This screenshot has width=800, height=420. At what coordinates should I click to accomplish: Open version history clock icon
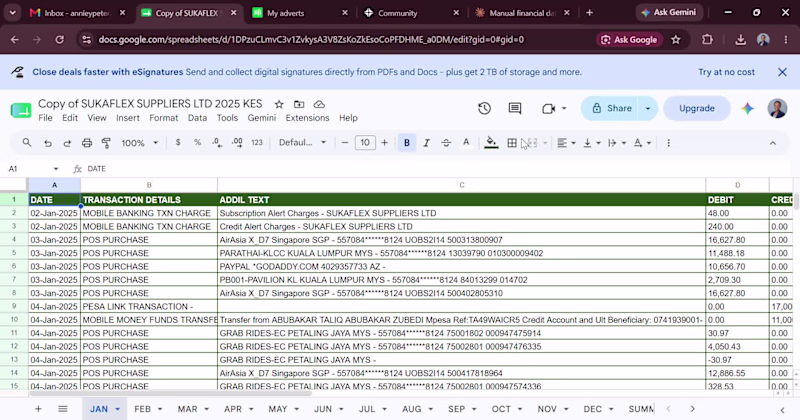pyautogui.click(x=484, y=108)
